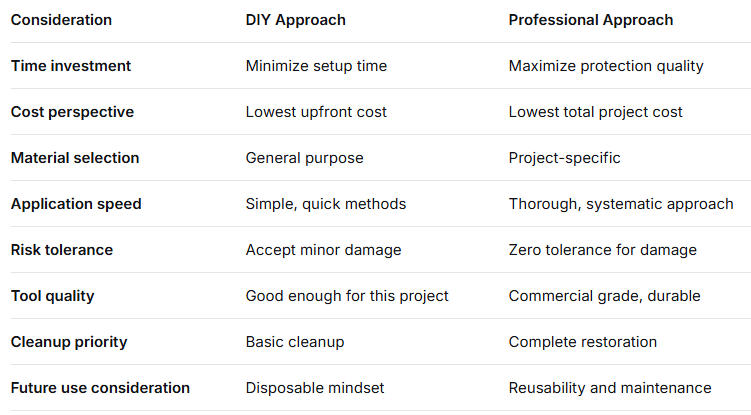Select the Material selection row label

pyautogui.click(x=75, y=158)
